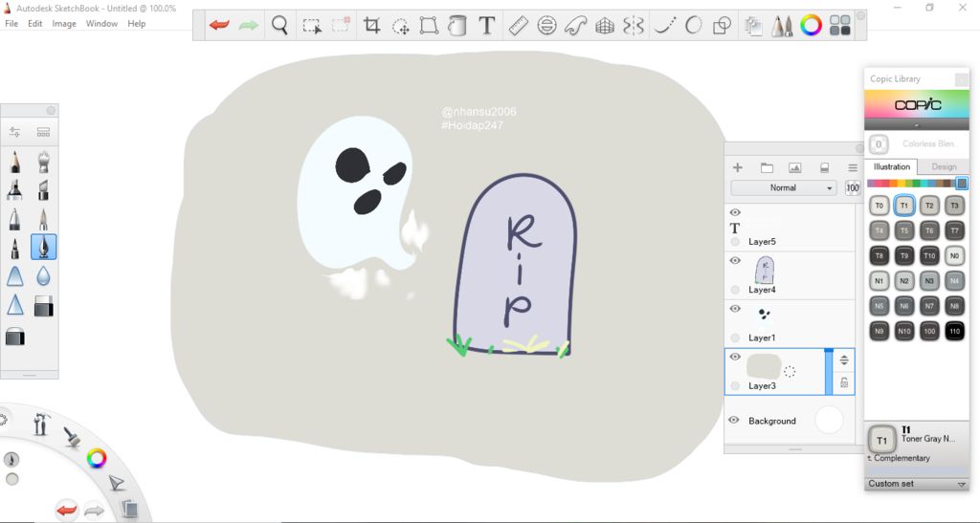Image resolution: width=980 pixels, height=523 pixels.
Task: Select the water drop Smear brush
Action: pos(43,276)
